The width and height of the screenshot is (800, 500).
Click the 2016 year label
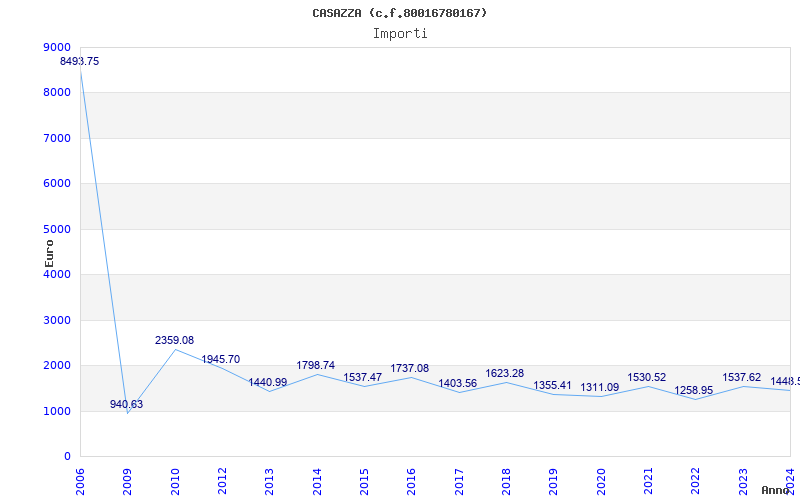(x=412, y=482)
